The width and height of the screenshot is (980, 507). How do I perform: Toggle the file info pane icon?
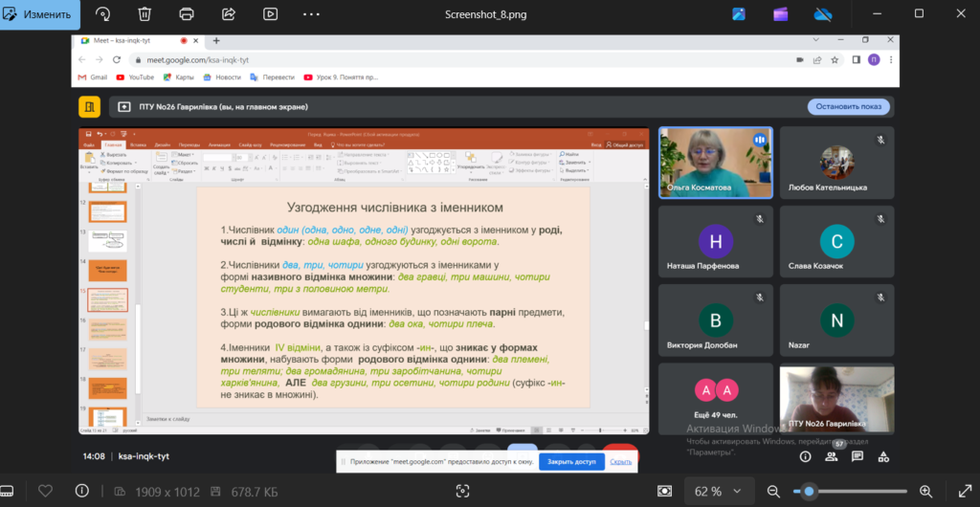pos(82,491)
